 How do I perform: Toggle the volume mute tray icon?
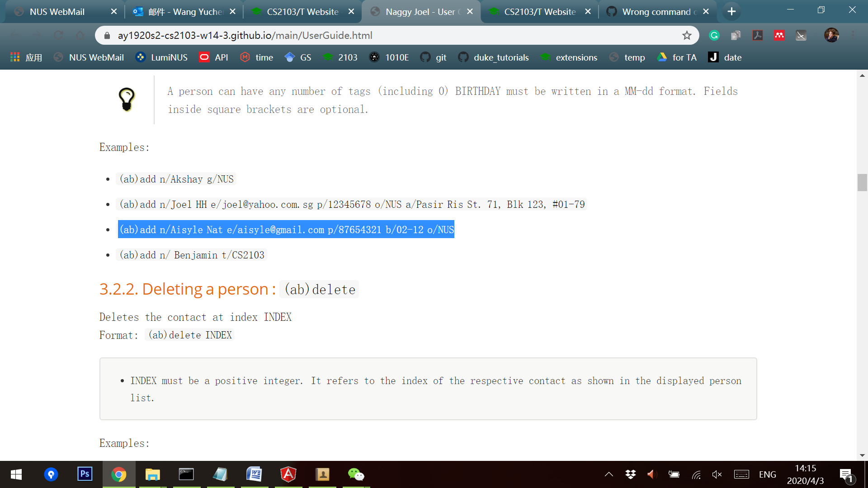click(717, 474)
